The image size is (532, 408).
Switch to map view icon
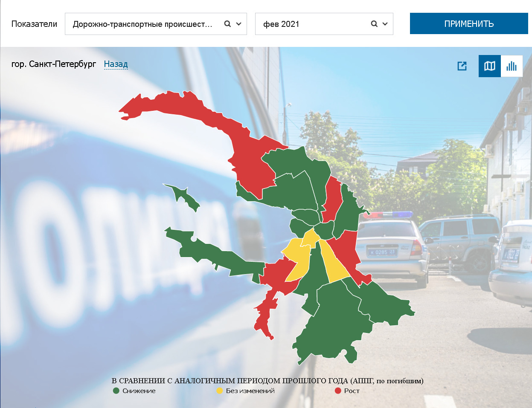pyautogui.click(x=490, y=66)
